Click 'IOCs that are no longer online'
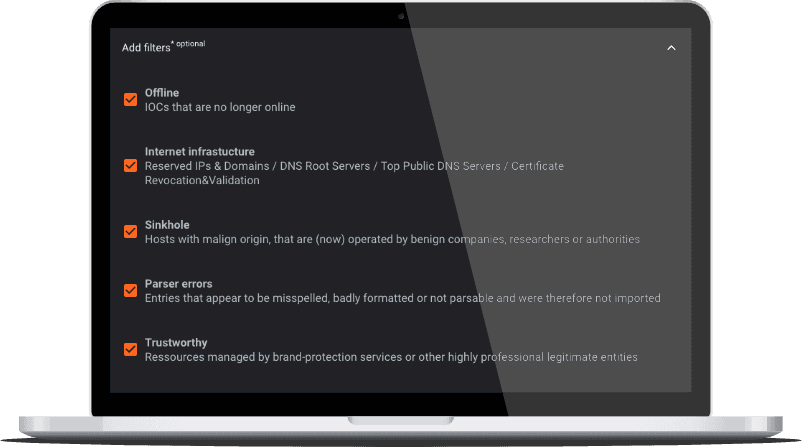The height and width of the screenshot is (447, 802). [x=220, y=107]
